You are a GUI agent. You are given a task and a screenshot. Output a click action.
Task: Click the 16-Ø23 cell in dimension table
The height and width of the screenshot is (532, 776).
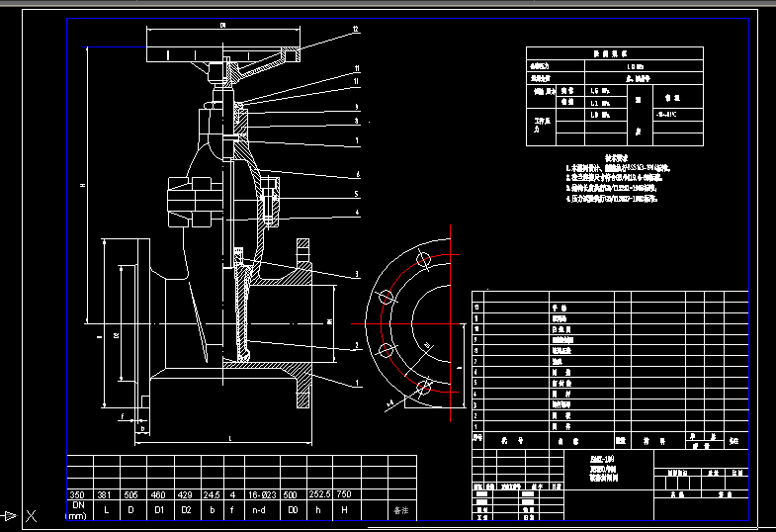[x=262, y=494]
